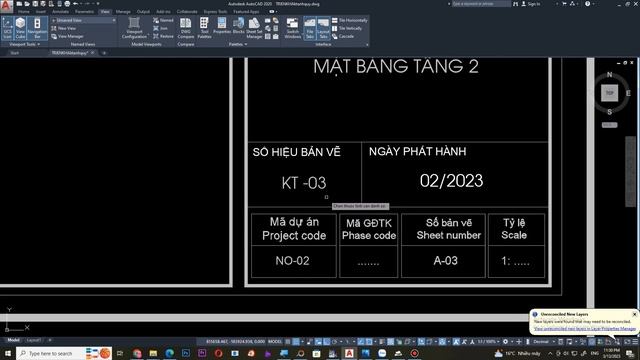The height and width of the screenshot is (360, 640).
Task: Click the Undo arrow in quick access toolbar
Action: (x=76, y=4)
